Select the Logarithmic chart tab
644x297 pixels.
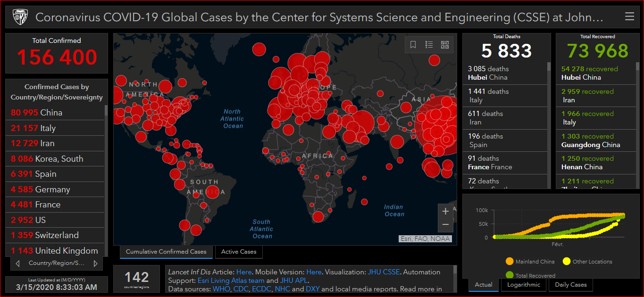pyautogui.click(x=524, y=285)
